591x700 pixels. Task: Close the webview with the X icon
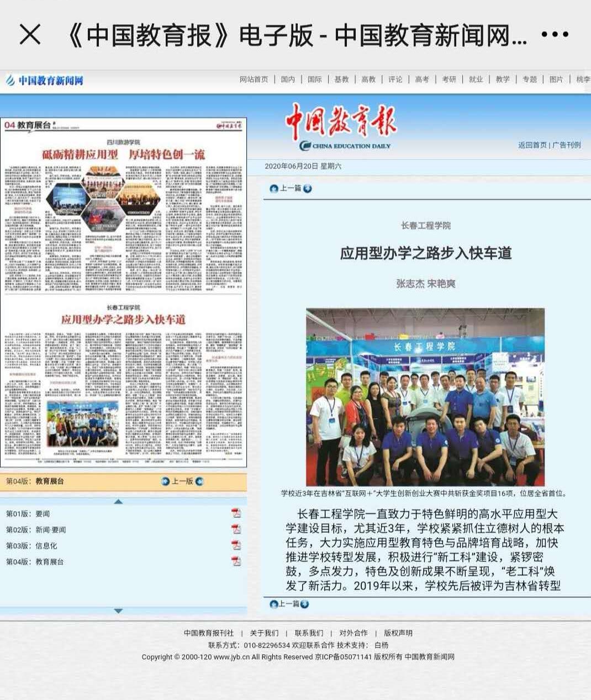point(30,35)
